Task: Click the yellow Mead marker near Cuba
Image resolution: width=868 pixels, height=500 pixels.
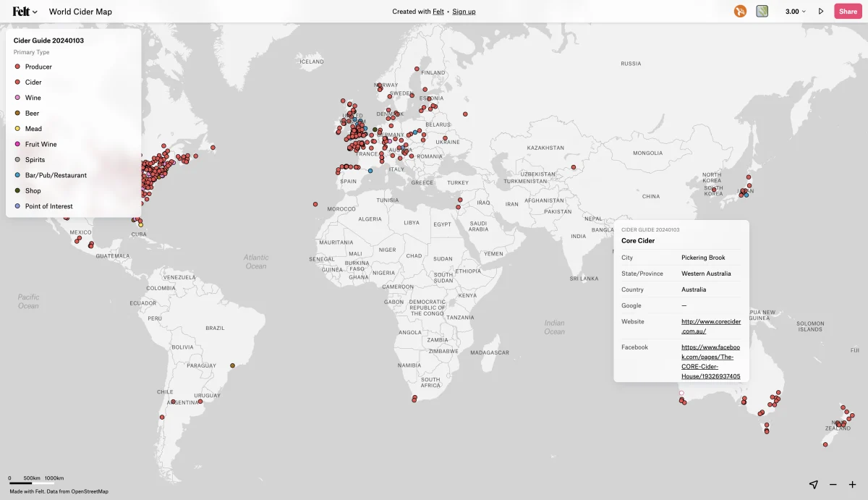Action: [140, 225]
